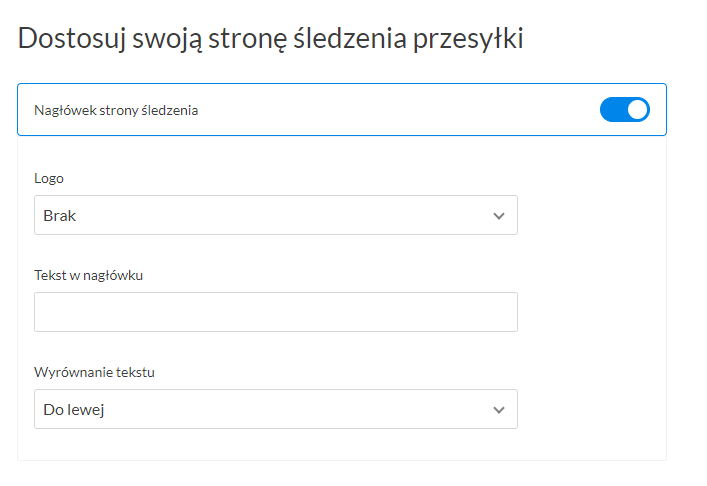Click the Wyrównanie tekstu chevron arrow

[x=499, y=410]
